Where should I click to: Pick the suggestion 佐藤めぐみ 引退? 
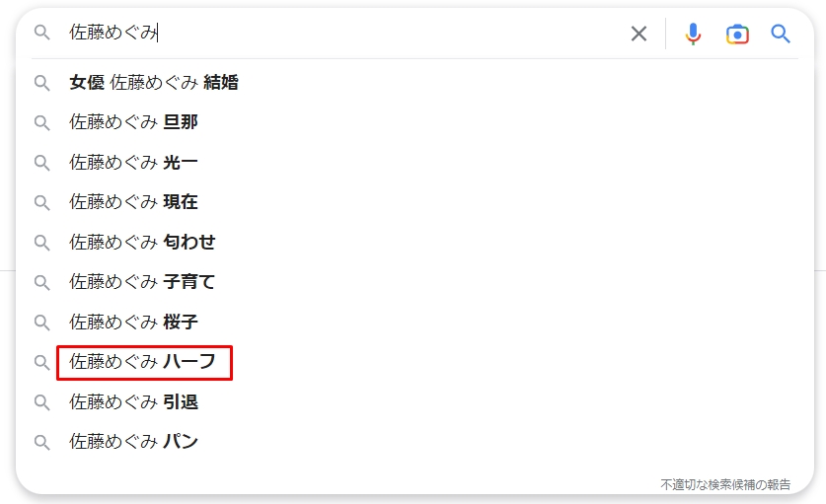(x=133, y=402)
